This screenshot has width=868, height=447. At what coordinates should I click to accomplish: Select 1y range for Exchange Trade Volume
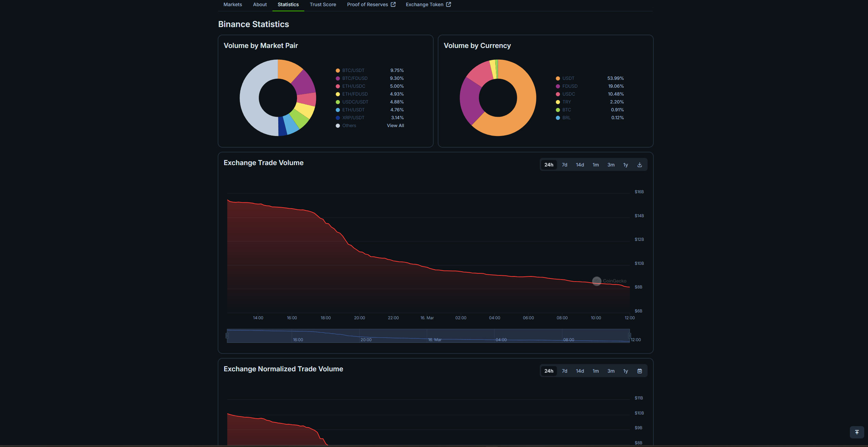tap(625, 165)
